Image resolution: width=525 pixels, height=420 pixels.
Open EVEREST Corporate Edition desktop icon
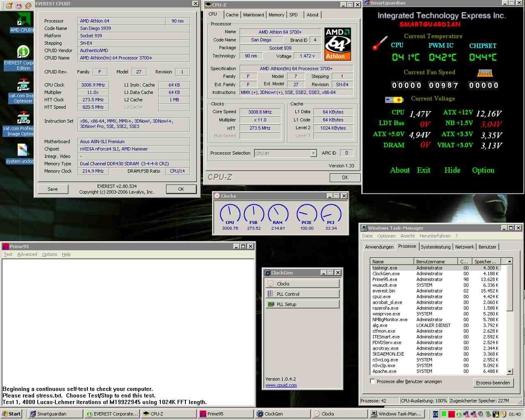point(23,57)
